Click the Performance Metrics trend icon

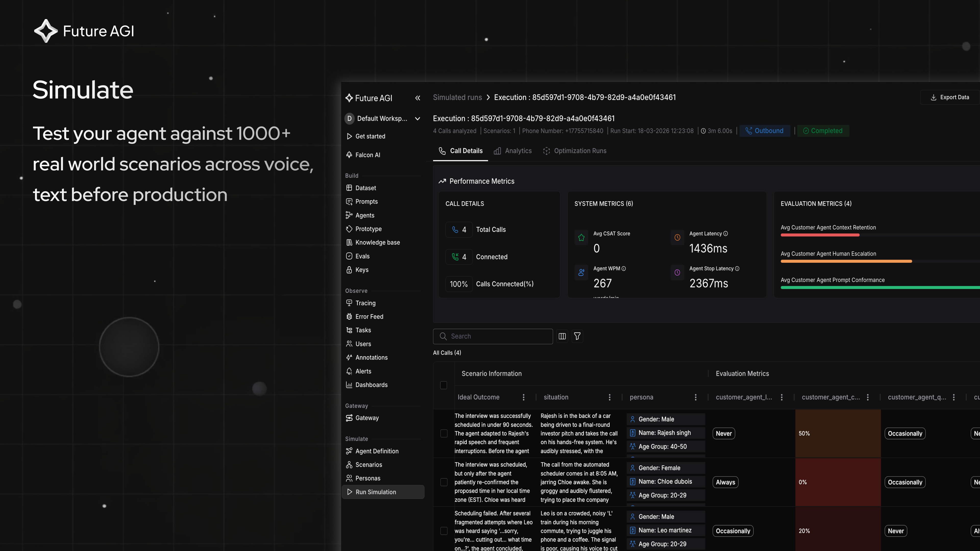coord(442,181)
